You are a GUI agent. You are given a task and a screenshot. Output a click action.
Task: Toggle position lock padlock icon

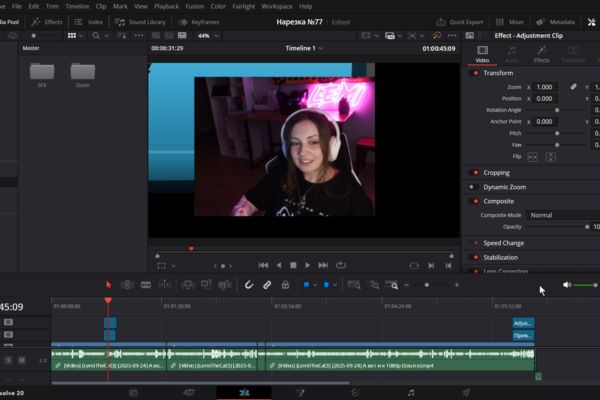285,285
